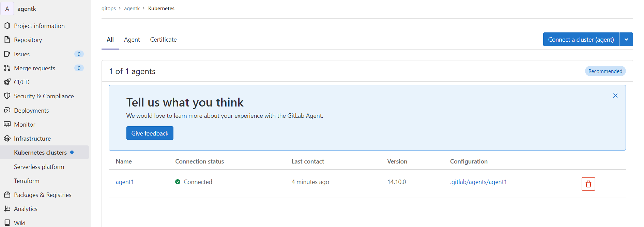This screenshot has width=644, height=227.
Task: Dismiss the Tell us what you think banner
Action: tap(615, 96)
